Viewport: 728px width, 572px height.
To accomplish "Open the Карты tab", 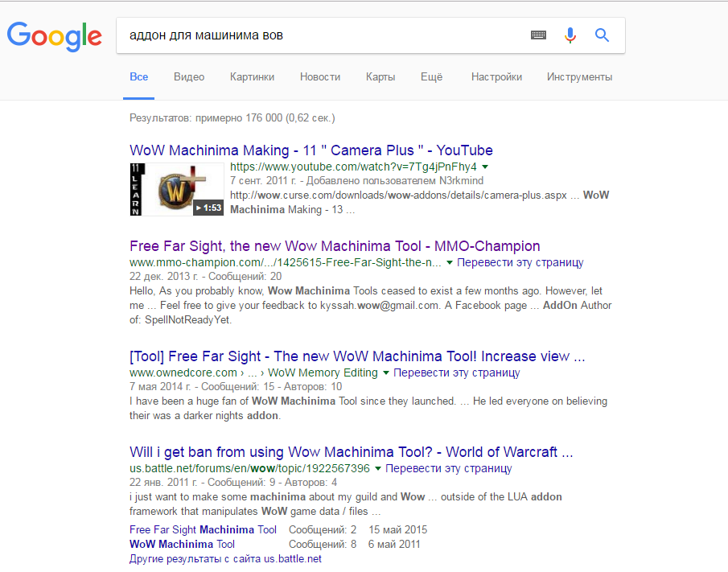I will (380, 77).
